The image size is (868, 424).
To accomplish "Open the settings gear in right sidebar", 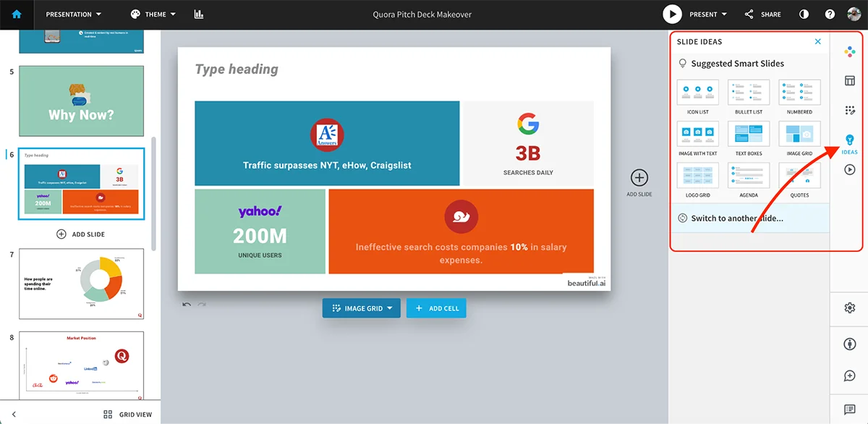I will point(850,308).
